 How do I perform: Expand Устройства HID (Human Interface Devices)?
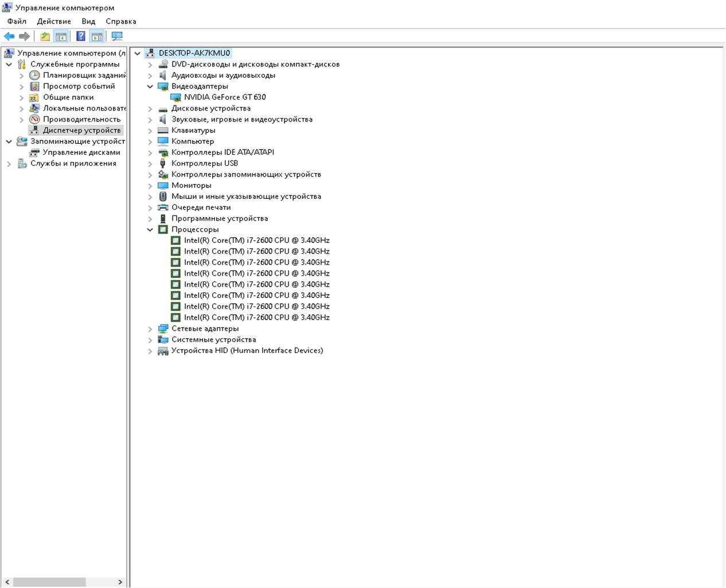pyautogui.click(x=150, y=351)
